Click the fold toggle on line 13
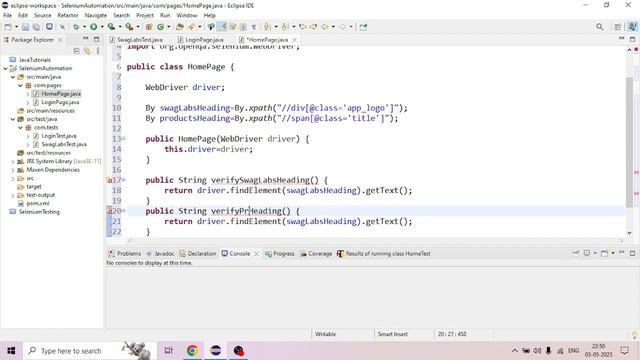The height and width of the screenshot is (360, 640). [x=124, y=139]
